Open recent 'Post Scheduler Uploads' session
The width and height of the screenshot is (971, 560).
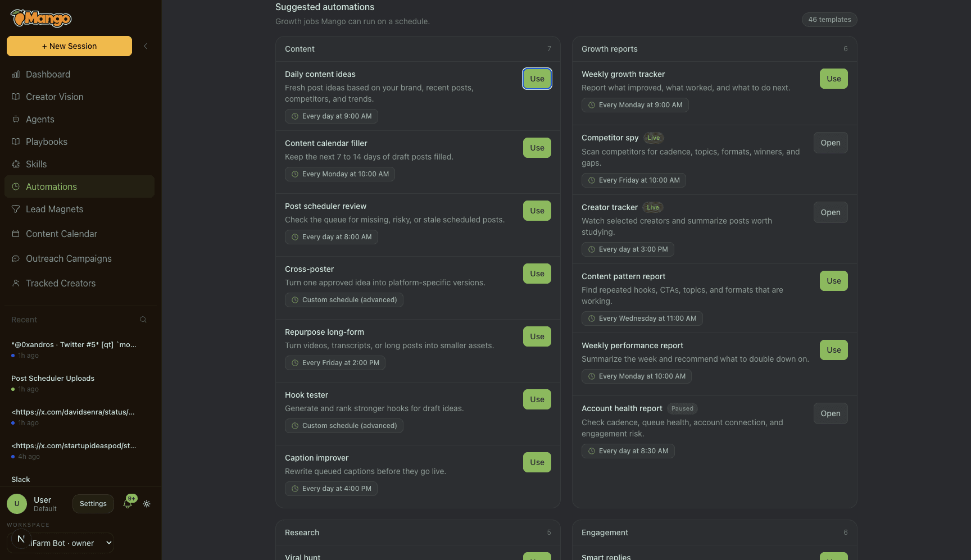click(79, 383)
